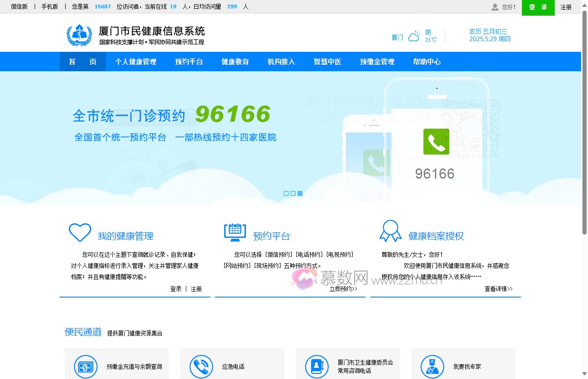The height and width of the screenshot is (379, 588).
Task: Select the second carousel pagination dot
Action: 293,193
